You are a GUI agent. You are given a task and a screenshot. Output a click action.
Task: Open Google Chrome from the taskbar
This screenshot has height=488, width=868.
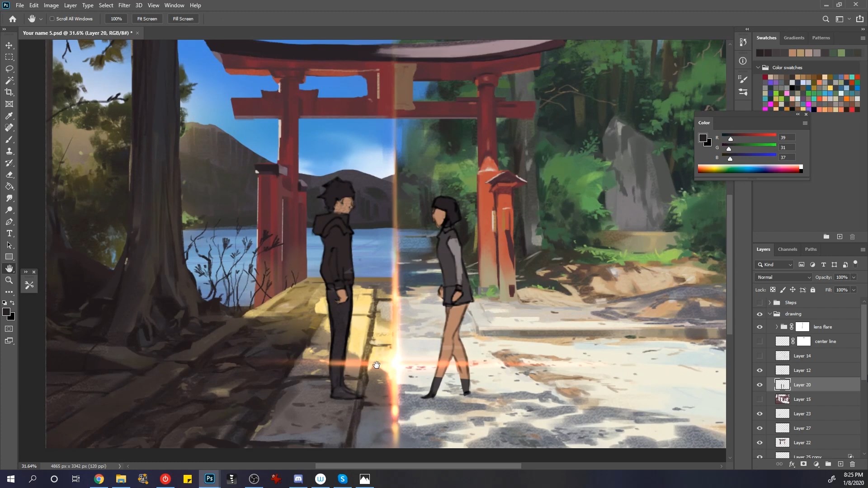point(99,479)
